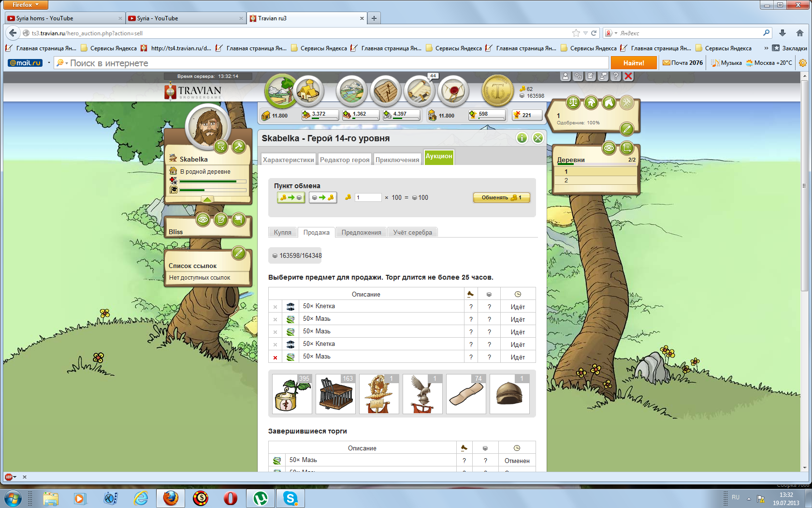Open the workshop tools icon
The width and height of the screenshot is (812, 508).
(x=627, y=102)
